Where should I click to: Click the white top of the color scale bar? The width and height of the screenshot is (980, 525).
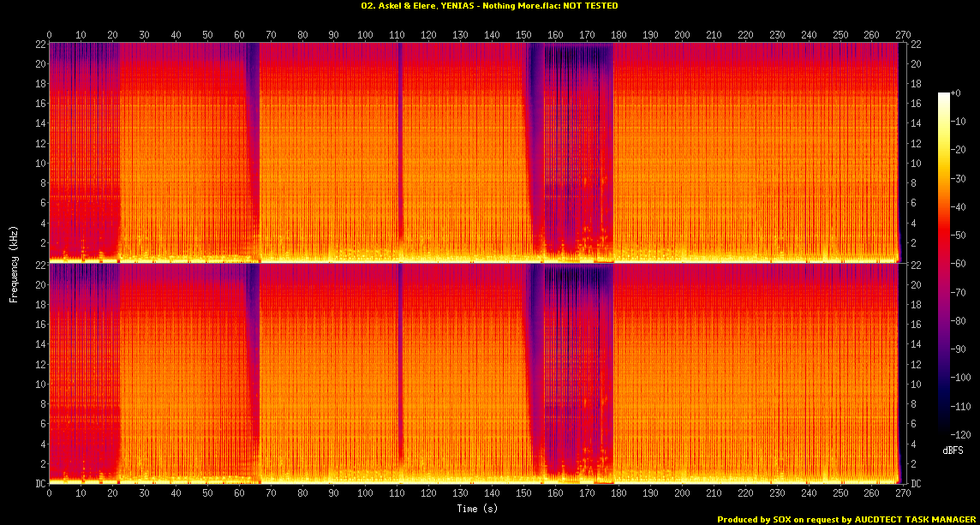[x=944, y=95]
